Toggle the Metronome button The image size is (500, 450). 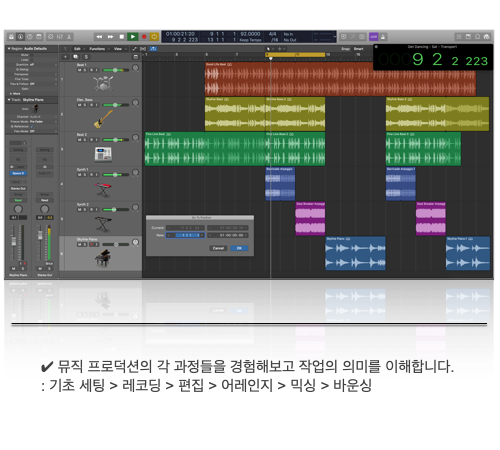pyautogui.click(x=383, y=37)
